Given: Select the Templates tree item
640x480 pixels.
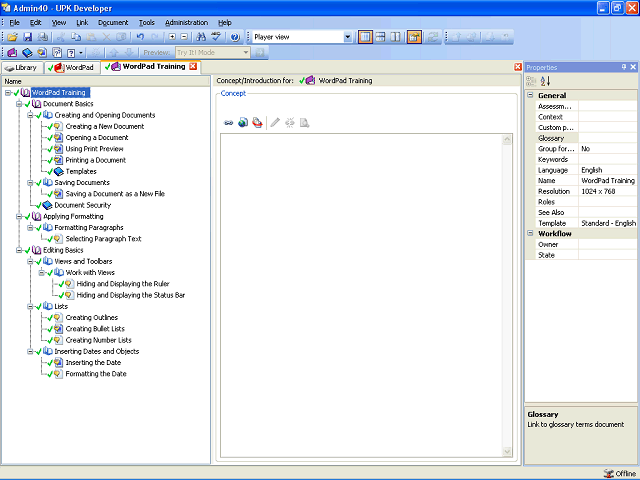Looking at the screenshot, I should point(81,171).
